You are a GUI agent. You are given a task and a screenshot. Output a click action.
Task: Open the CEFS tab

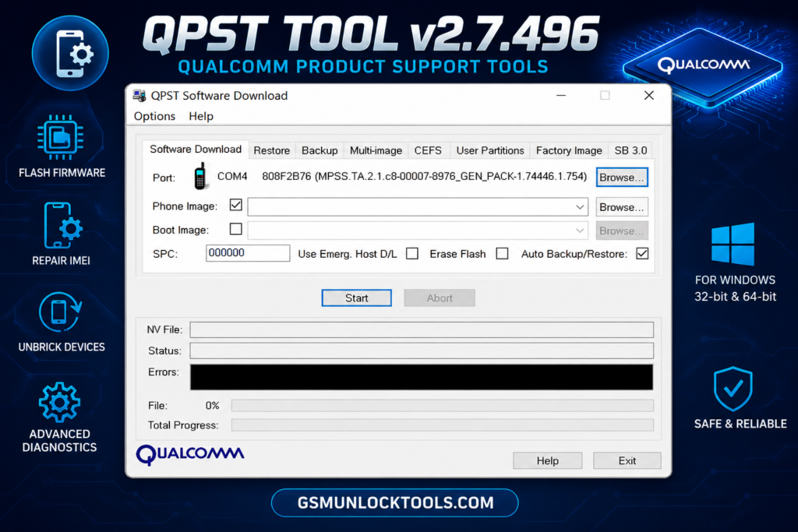[x=428, y=150]
